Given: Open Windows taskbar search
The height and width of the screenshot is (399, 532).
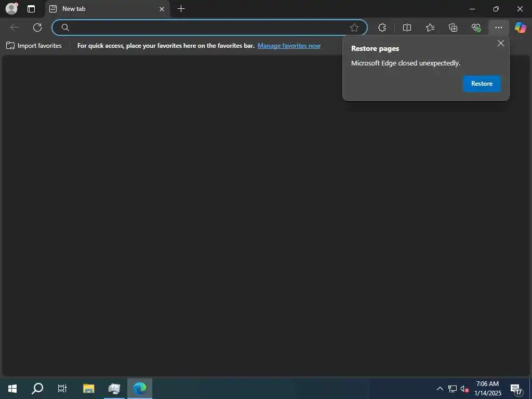Looking at the screenshot, I should 37,388.
